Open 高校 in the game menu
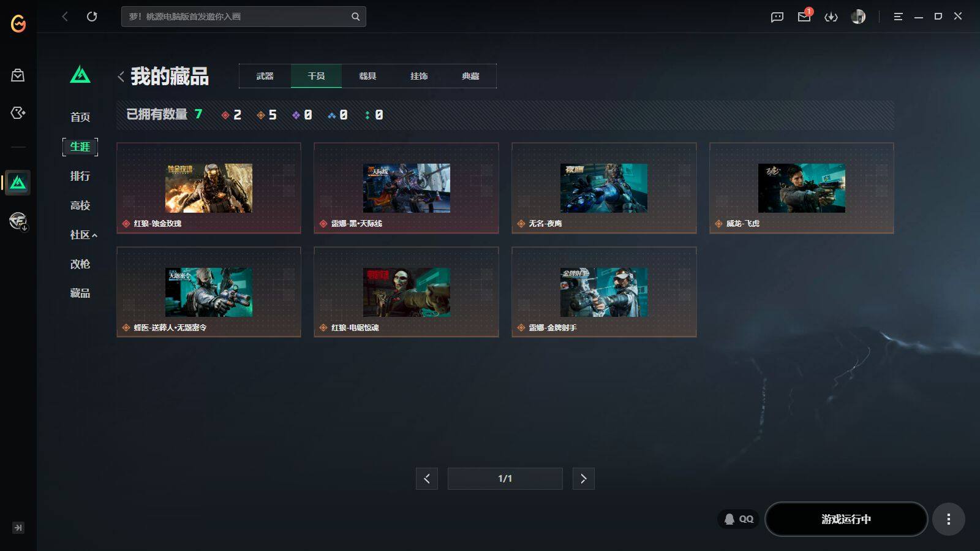Screen dimensions: 980x551 tap(80, 205)
